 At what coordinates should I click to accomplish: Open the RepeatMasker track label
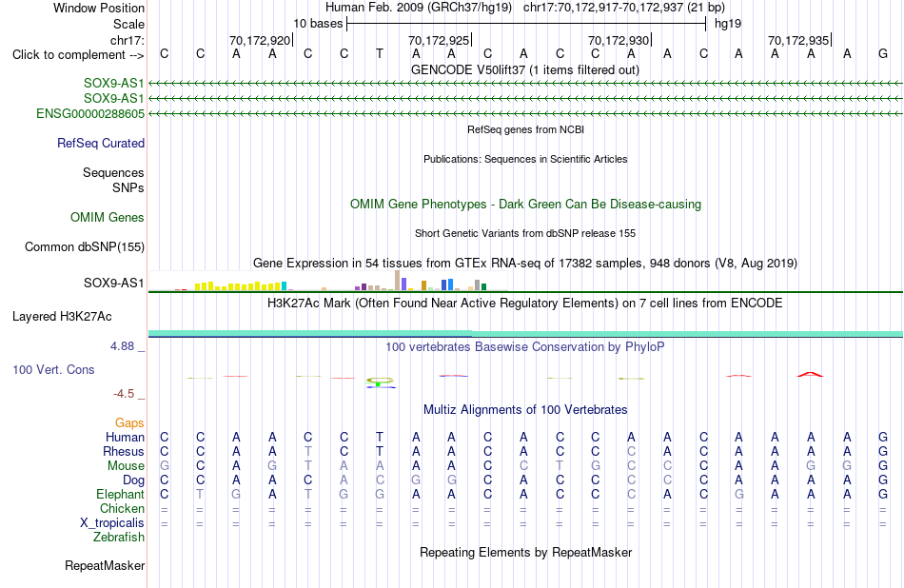(105, 565)
